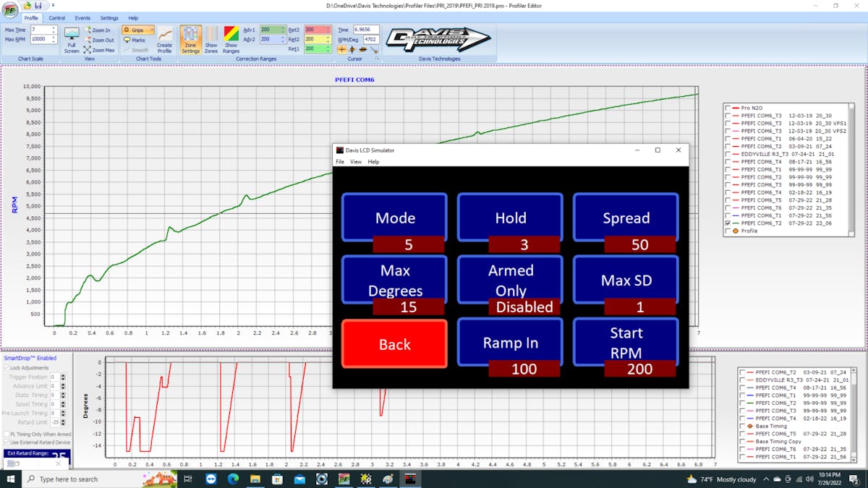Viewport: 868px width, 488px height.
Task: Open Create Profile in Chart Tools
Action: click(164, 40)
